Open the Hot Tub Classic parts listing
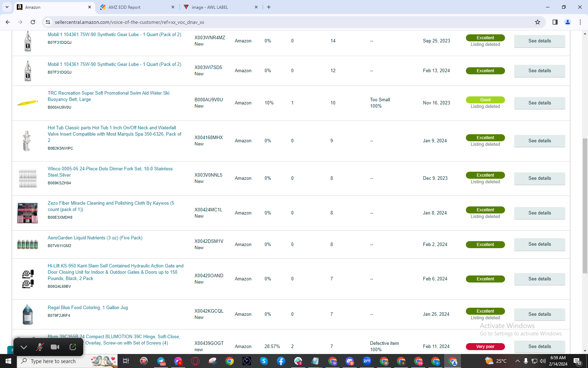Viewport: 588px width, 368px height. 115,134
